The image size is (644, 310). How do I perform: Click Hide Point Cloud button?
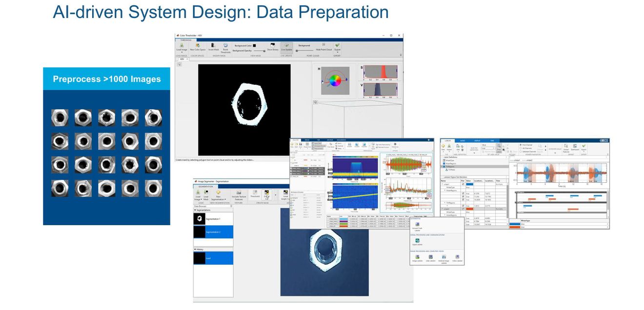coord(323,47)
